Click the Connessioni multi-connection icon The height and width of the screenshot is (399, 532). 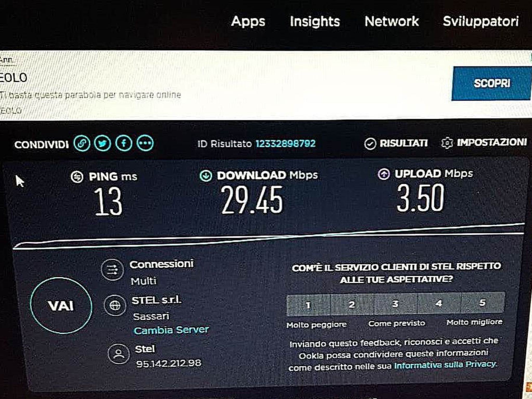pyautogui.click(x=112, y=270)
